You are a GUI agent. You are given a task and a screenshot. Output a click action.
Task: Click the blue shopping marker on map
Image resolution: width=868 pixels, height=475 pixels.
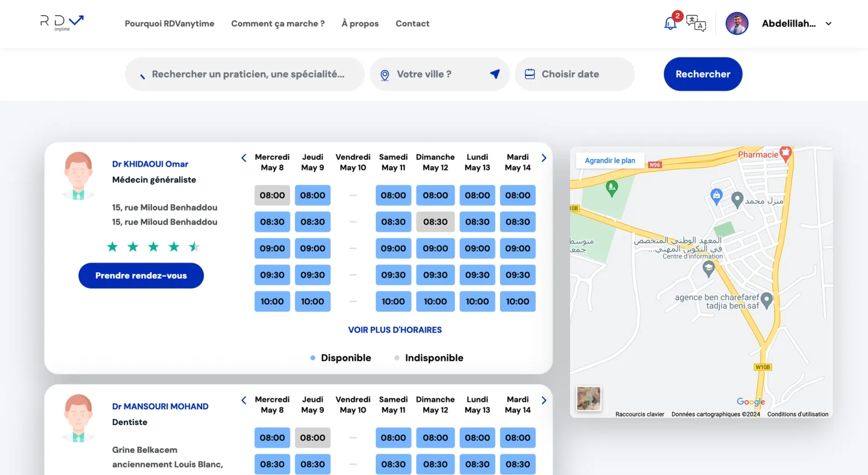(717, 196)
